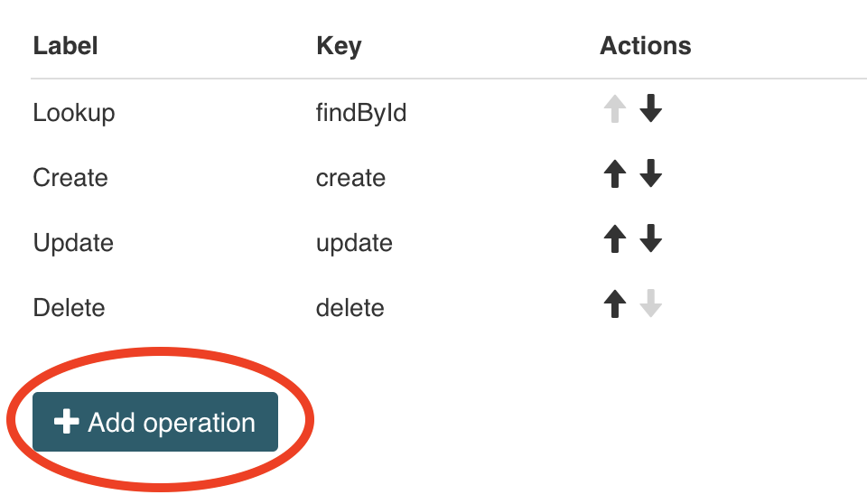Click the lowercase update key cell
This screenshot has height=504, width=867.
pos(354,243)
